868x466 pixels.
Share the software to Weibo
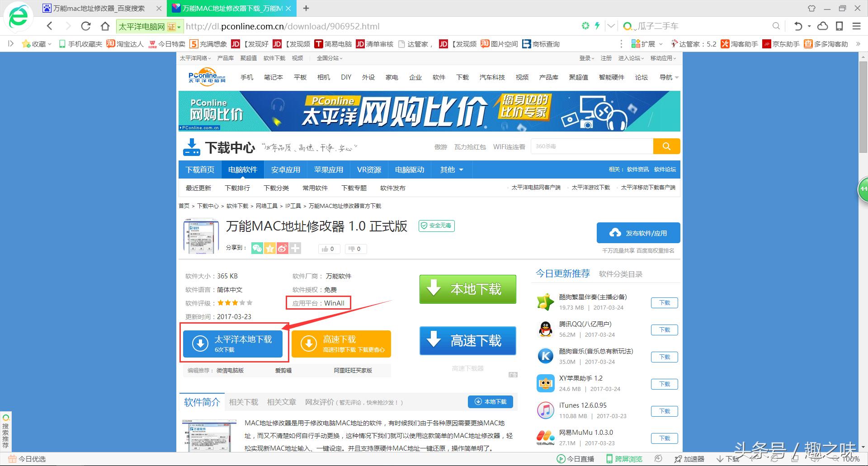[282, 249]
